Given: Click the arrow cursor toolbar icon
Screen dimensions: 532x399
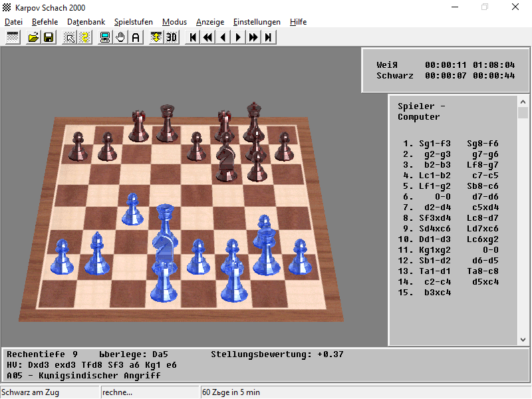Looking at the screenshot, I should 69,37.
